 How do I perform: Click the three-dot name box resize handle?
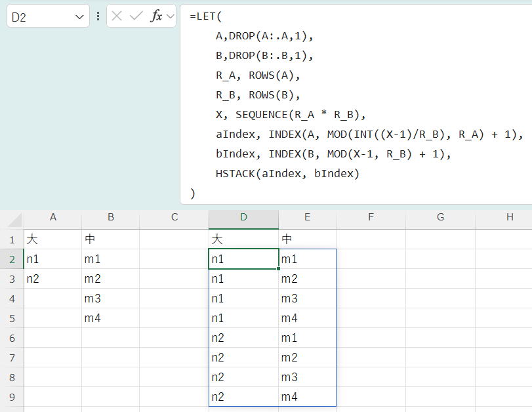tap(98, 16)
